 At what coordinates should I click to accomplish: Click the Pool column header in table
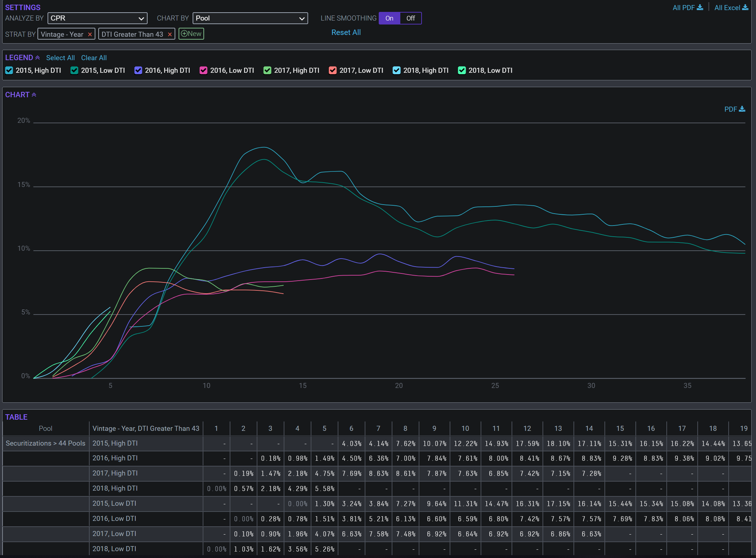[45, 429]
